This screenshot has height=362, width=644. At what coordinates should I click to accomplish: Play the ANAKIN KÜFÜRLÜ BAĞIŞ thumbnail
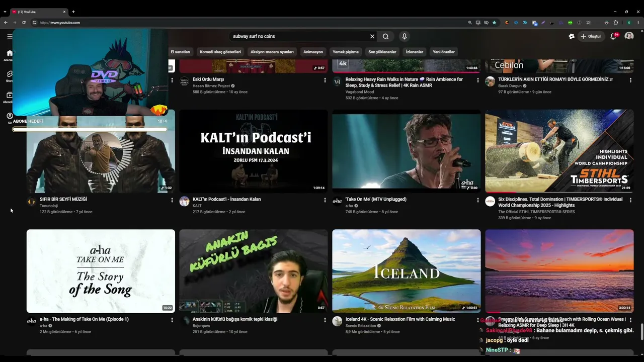tap(254, 271)
